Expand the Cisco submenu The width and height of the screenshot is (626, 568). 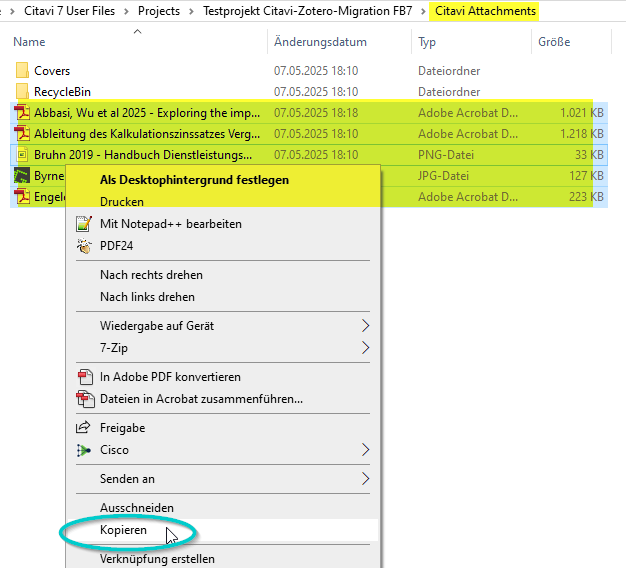point(365,450)
